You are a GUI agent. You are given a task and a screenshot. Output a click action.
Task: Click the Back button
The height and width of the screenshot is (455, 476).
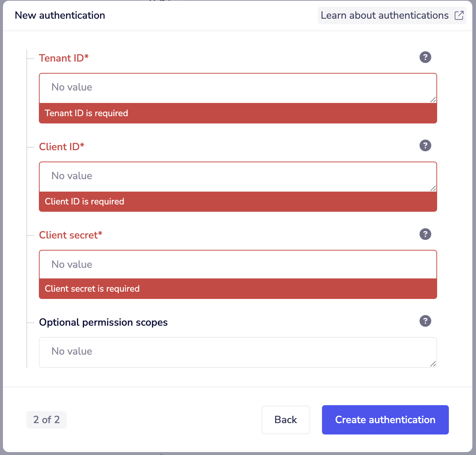285,420
